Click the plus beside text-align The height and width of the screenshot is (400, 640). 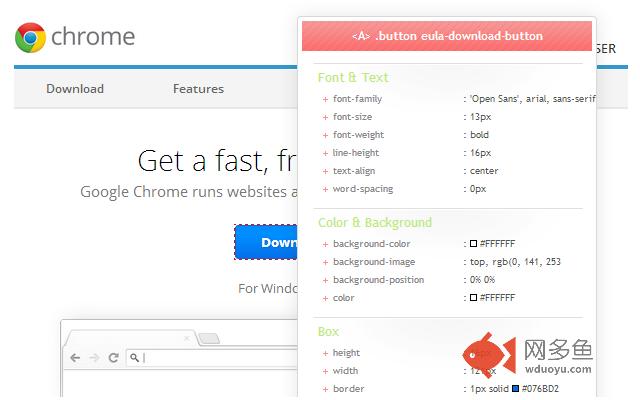pos(325,171)
